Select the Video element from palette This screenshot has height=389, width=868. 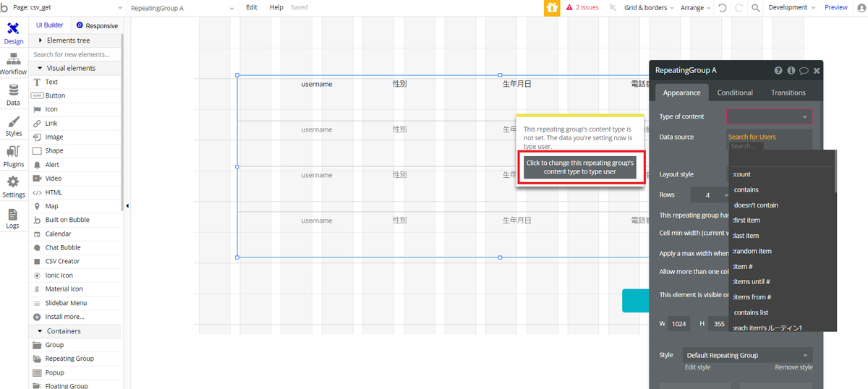tap(76, 178)
